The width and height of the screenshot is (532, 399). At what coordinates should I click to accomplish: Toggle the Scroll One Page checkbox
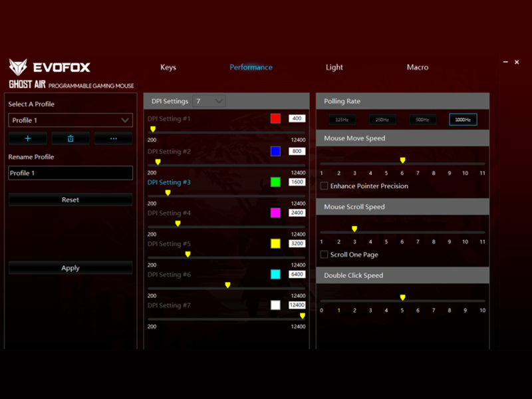coord(325,255)
